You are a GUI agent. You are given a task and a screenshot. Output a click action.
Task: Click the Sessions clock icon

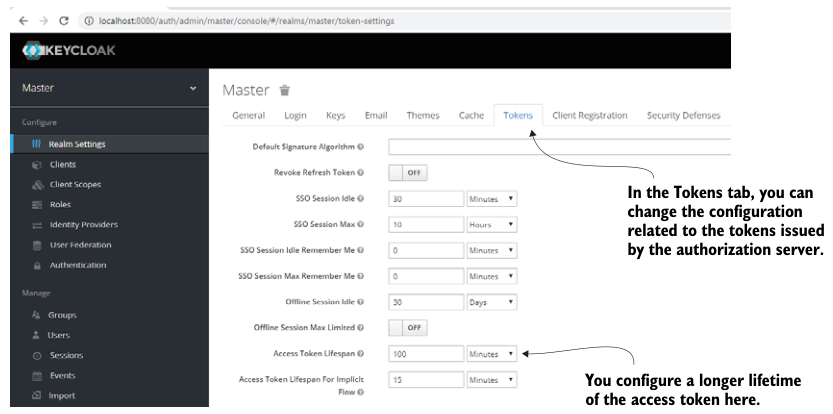click(x=37, y=356)
